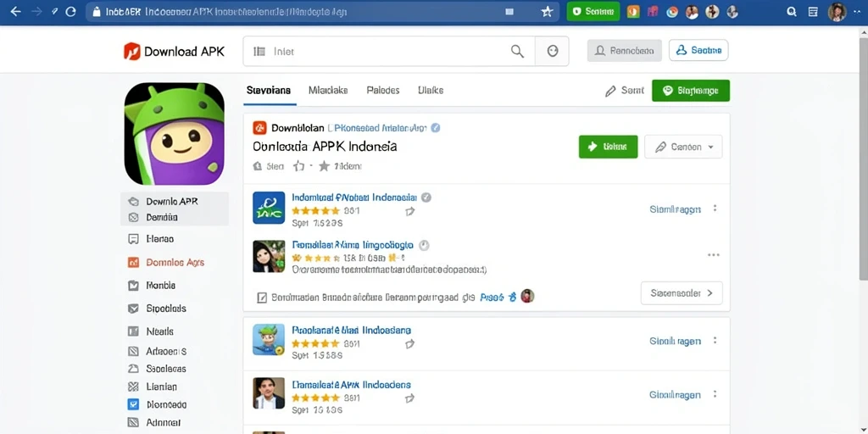
Task: Switch to the Ulake tab
Action: (431, 90)
